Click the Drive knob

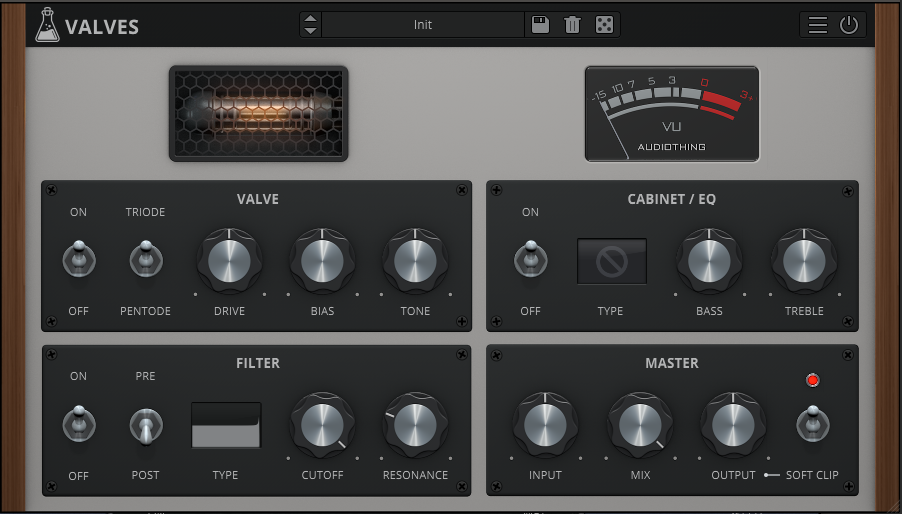coord(230,261)
